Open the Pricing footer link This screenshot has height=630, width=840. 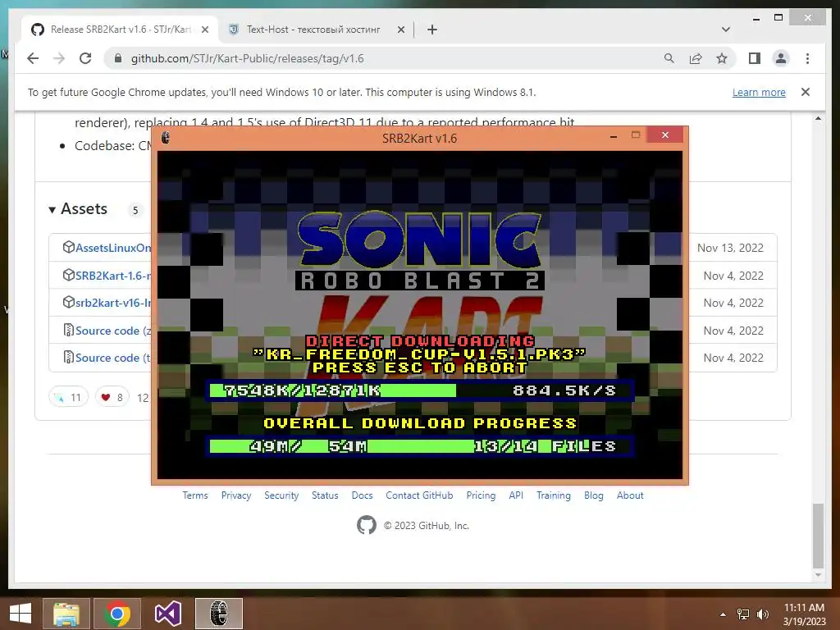tap(481, 495)
